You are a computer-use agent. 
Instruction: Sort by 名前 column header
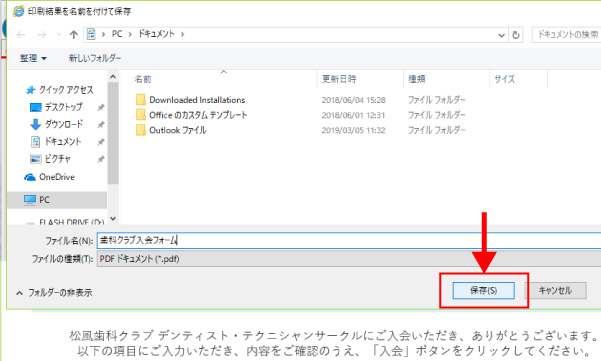point(143,79)
